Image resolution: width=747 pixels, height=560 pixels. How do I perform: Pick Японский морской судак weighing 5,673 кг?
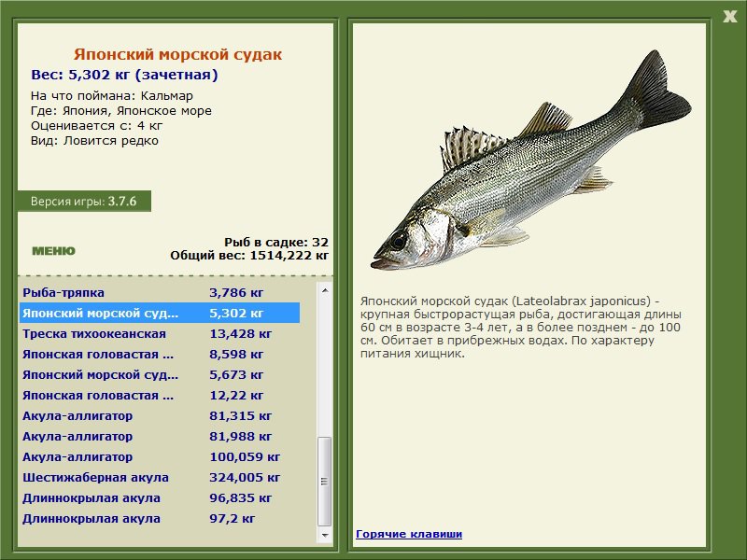click(159, 375)
